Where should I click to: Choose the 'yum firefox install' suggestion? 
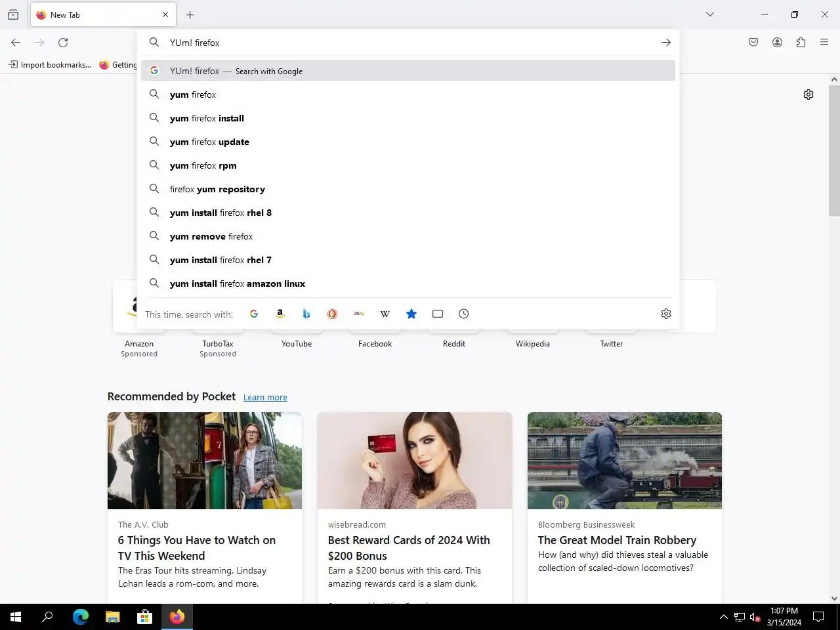(408, 118)
